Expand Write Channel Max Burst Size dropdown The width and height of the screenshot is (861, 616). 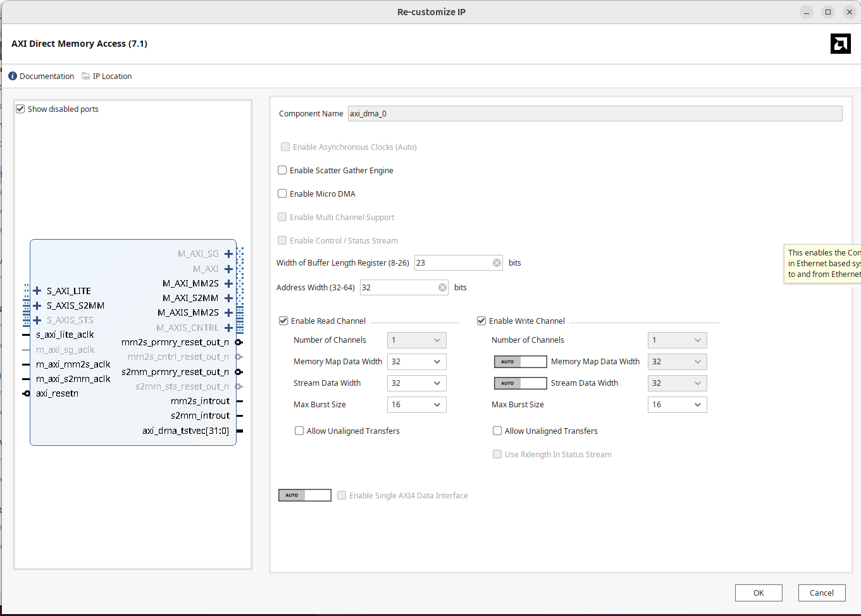[x=677, y=405]
